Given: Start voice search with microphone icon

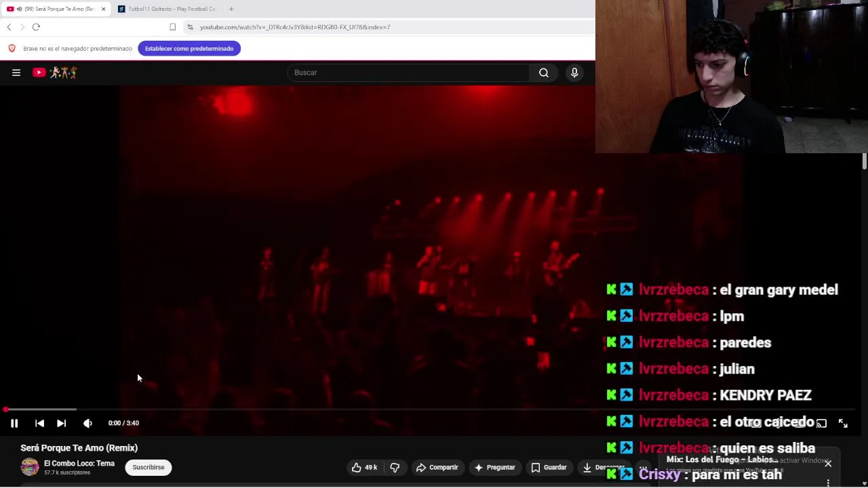Looking at the screenshot, I should pyautogui.click(x=574, y=73).
